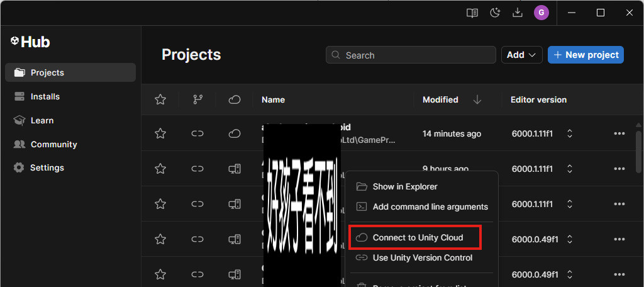Click the Projects page heading

click(191, 55)
